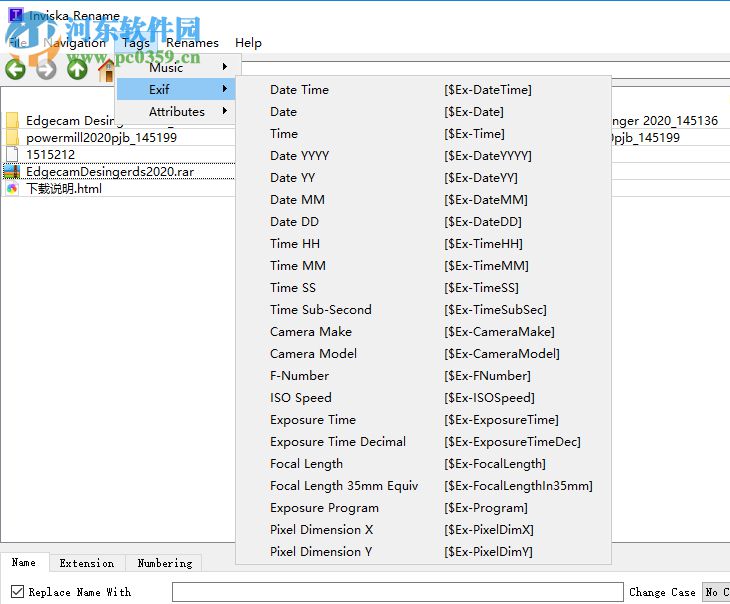Switch to the Name tab

pyautogui.click(x=24, y=563)
